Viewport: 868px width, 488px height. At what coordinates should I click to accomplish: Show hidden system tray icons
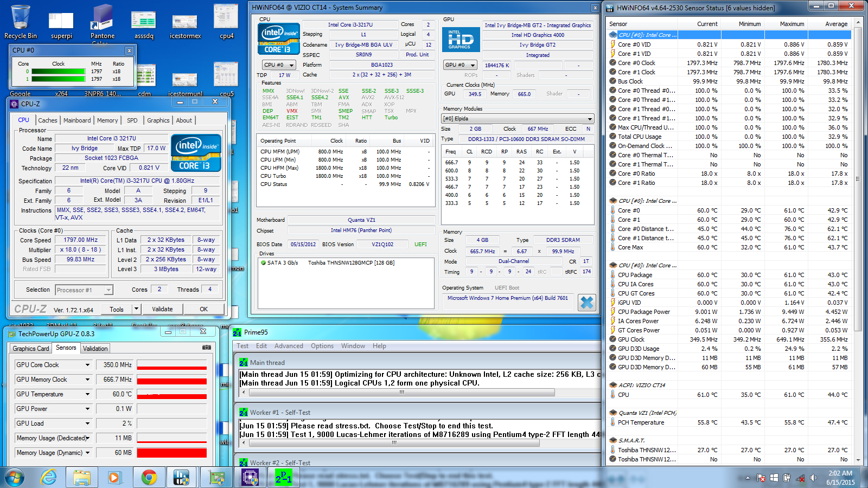(x=748, y=478)
